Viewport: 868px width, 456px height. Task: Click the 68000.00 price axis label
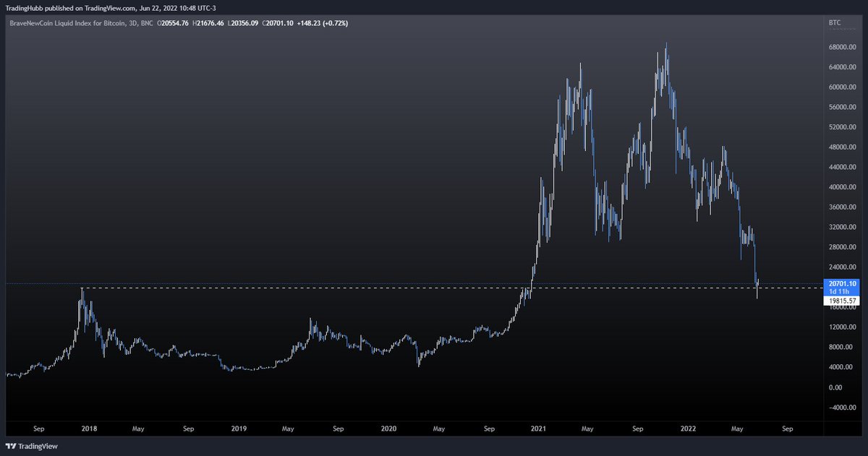pos(843,47)
